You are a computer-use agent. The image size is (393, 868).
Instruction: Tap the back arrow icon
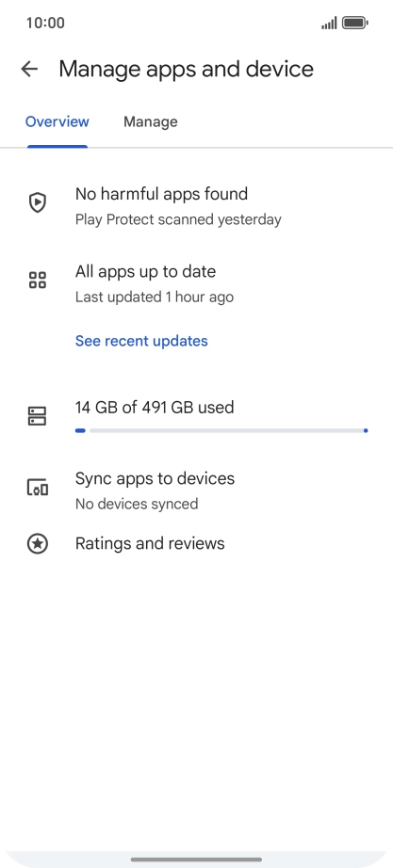(29, 69)
